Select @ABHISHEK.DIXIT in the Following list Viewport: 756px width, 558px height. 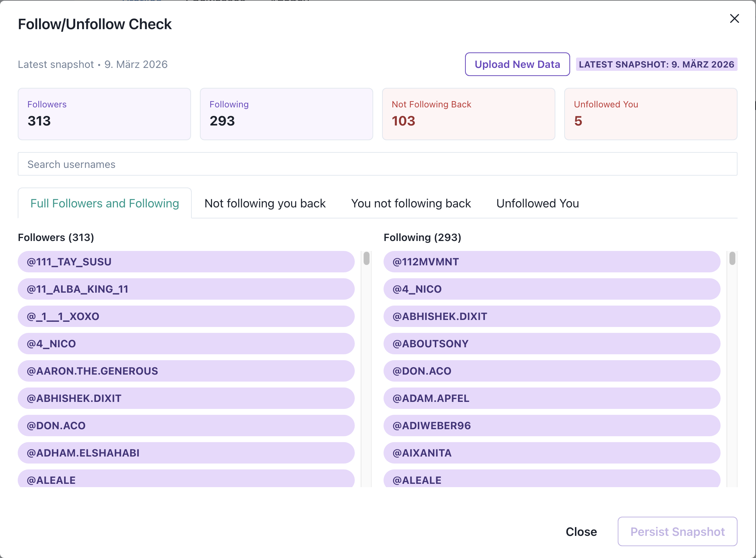click(x=552, y=316)
